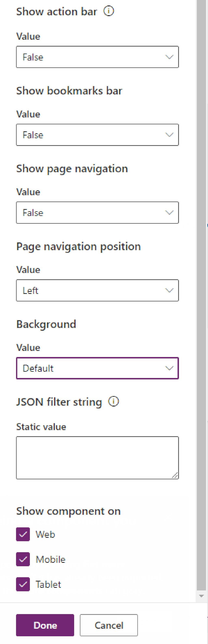Select the Show component on heading
The height and width of the screenshot is (644, 208).
[x=68, y=511]
